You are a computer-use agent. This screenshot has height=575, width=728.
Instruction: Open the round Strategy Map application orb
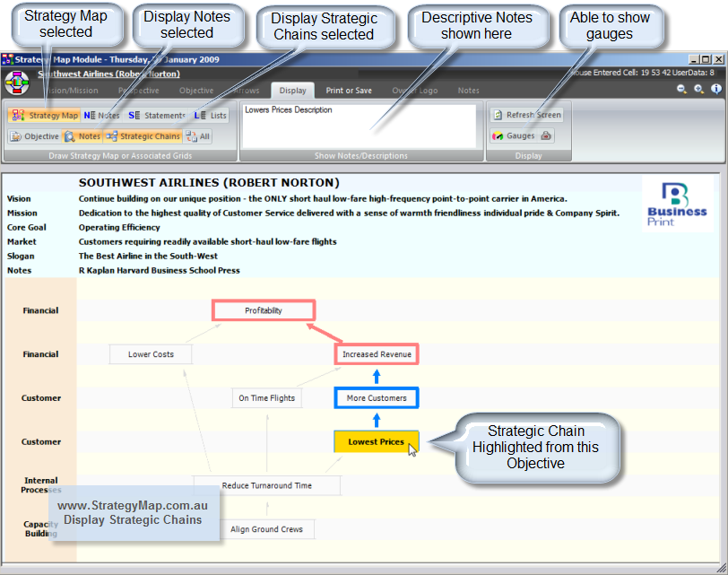tap(17, 83)
